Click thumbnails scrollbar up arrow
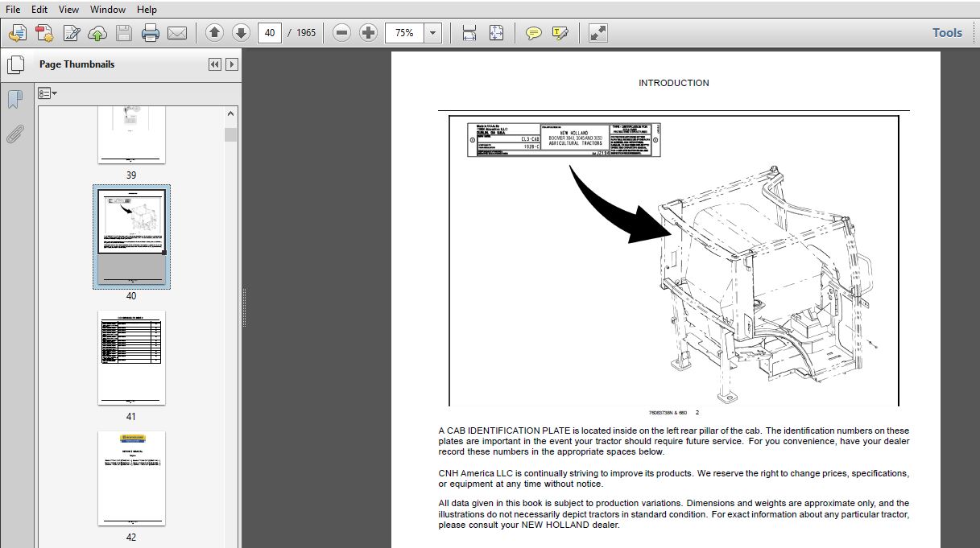This screenshot has width=980, height=548. (231, 114)
